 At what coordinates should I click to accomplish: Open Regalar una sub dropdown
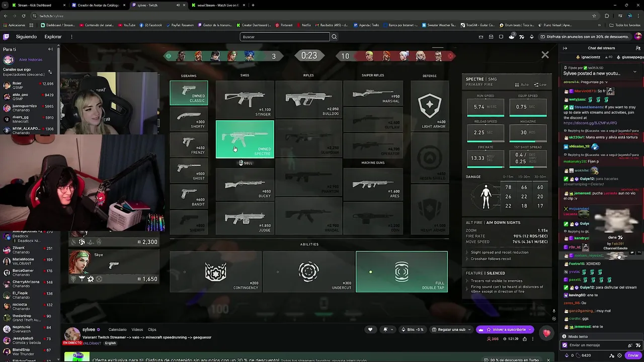tap(451, 329)
